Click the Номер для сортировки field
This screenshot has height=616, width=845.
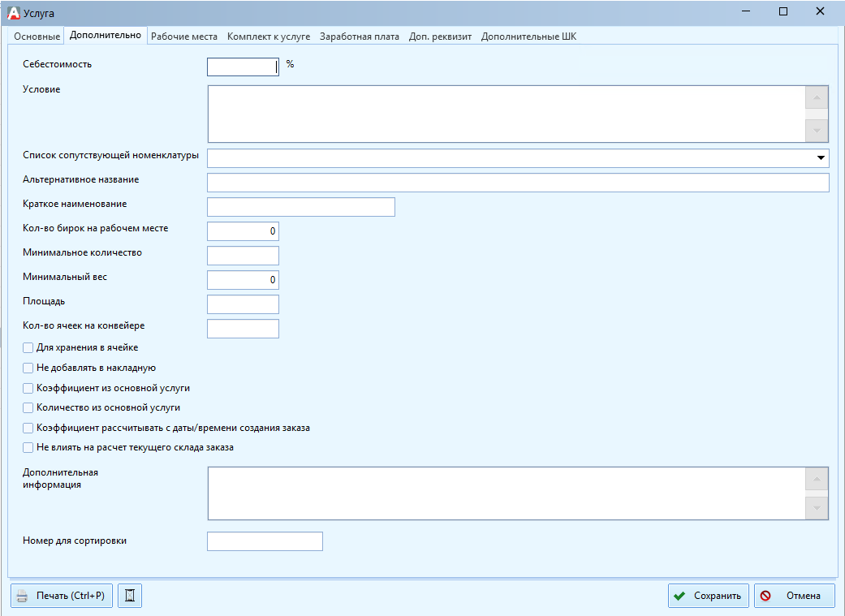[x=265, y=541]
